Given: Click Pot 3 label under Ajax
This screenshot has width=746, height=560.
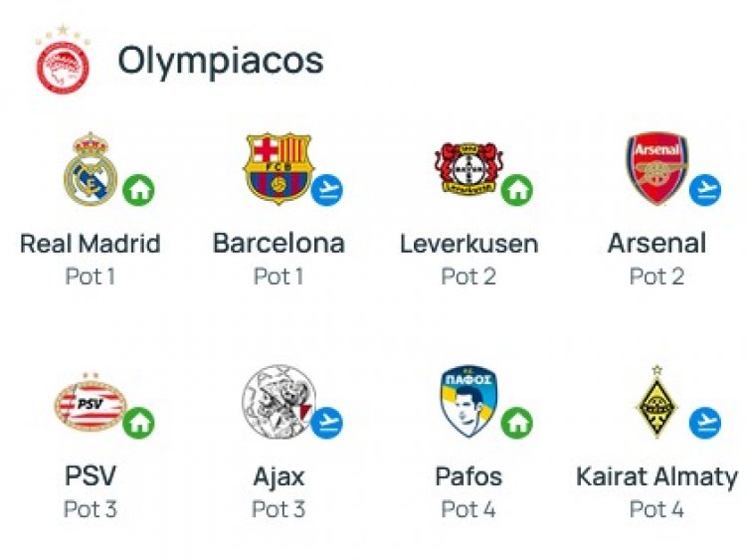Looking at the screenshot, I should coord(279,509).
